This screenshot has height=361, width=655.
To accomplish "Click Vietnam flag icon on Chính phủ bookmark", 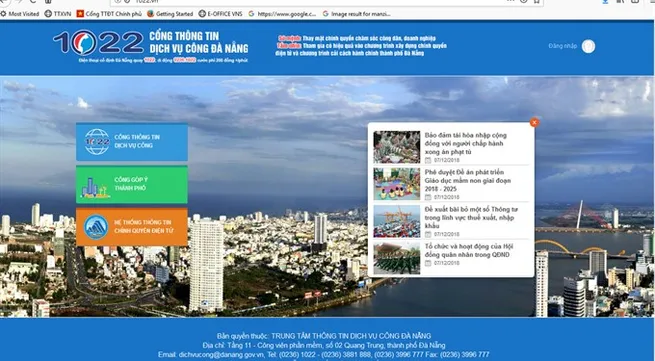I will pos(80,14).
